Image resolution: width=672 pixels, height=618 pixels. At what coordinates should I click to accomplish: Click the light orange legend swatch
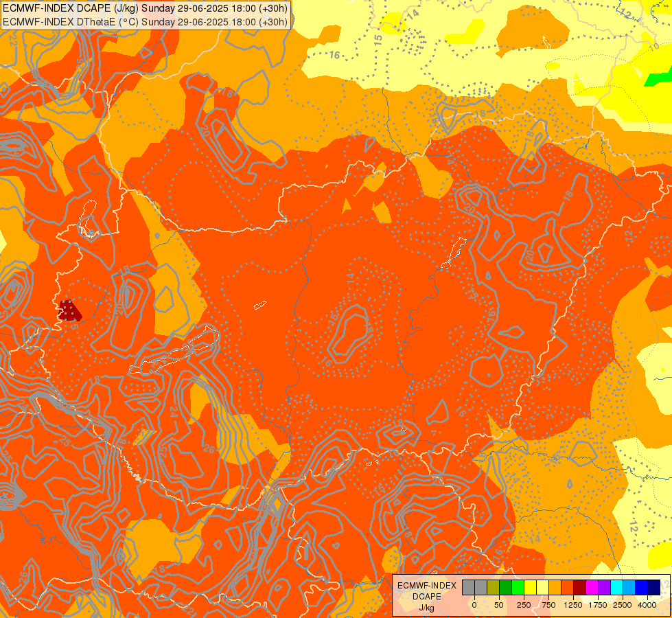[555, 587]
